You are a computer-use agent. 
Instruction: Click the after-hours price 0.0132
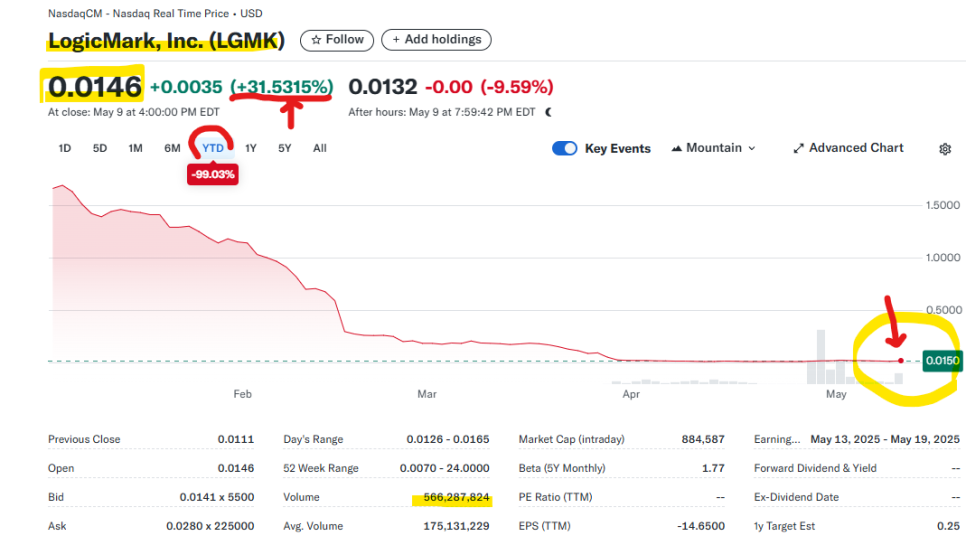tap(383, 87)
